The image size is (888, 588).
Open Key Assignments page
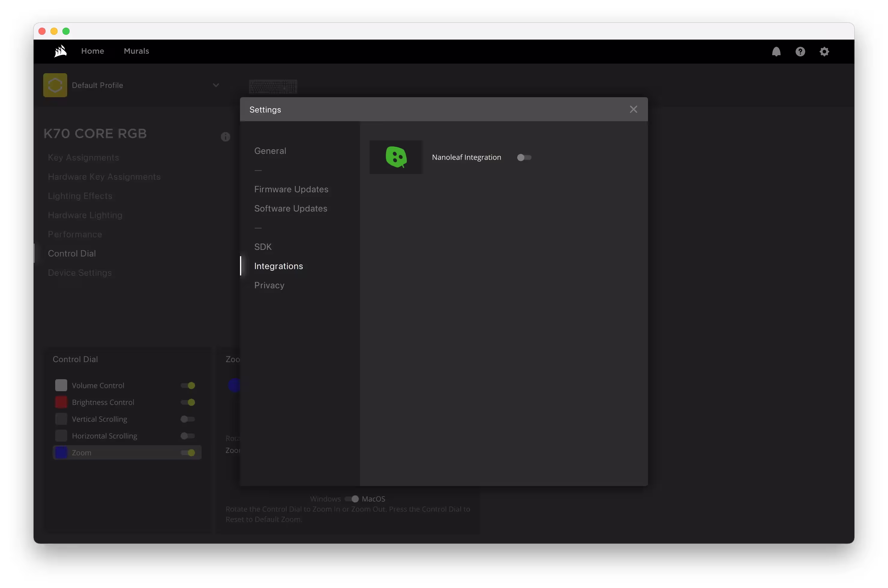pos(83,157)
